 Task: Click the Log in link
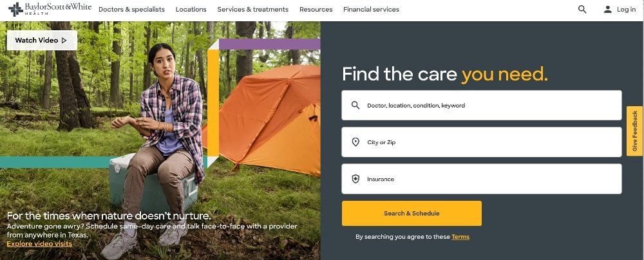pyautogui.click(x=626, y=10)
